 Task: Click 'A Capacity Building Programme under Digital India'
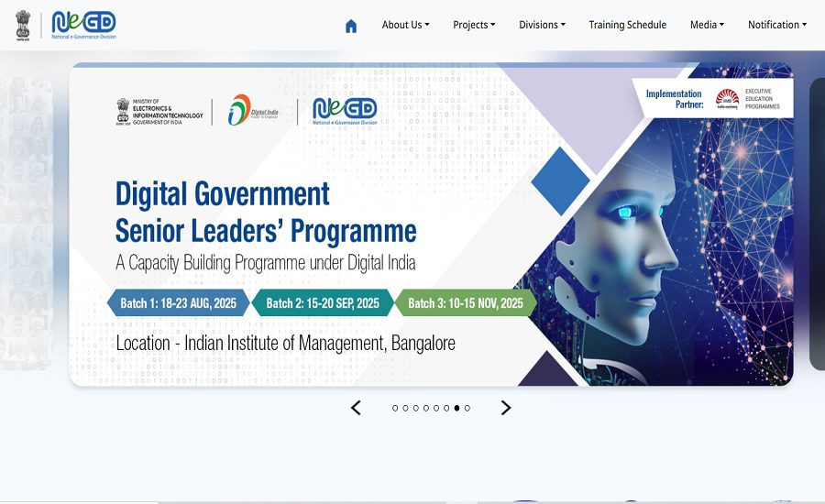pos(266,262)
